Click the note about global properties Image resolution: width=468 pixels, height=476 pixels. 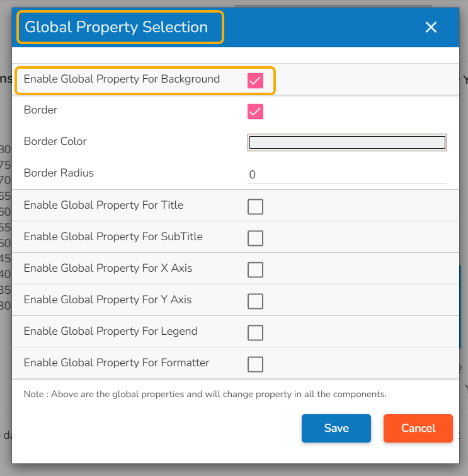click(x=205, y=394)
